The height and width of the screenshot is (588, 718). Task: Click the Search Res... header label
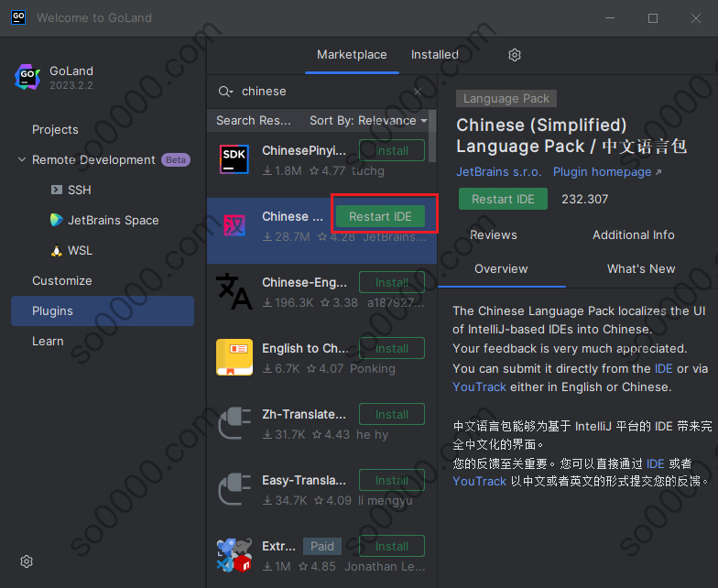[x=253, y=121]
